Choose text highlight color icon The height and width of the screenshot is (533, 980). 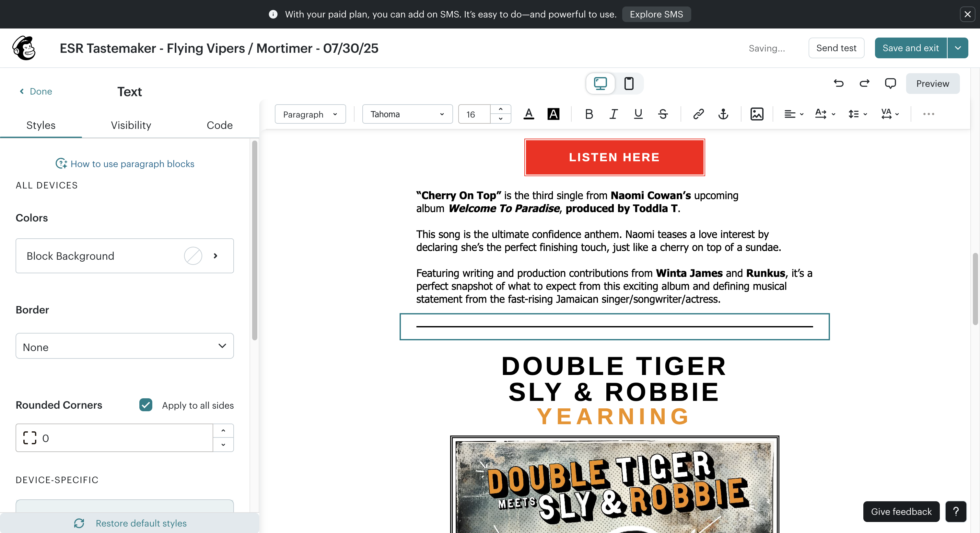pyautogui.click(x=553, y=114)
